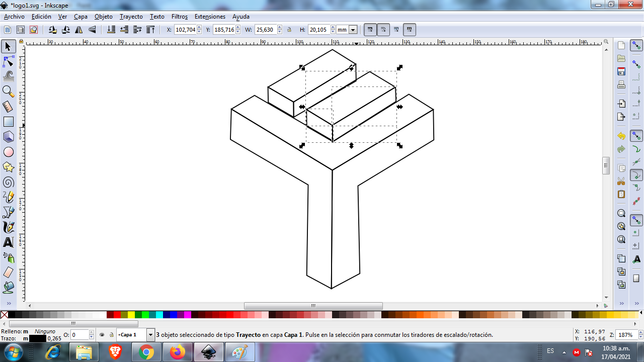Raise selection to top
Screen dimensions: 644x362
[x=150, y=30]
